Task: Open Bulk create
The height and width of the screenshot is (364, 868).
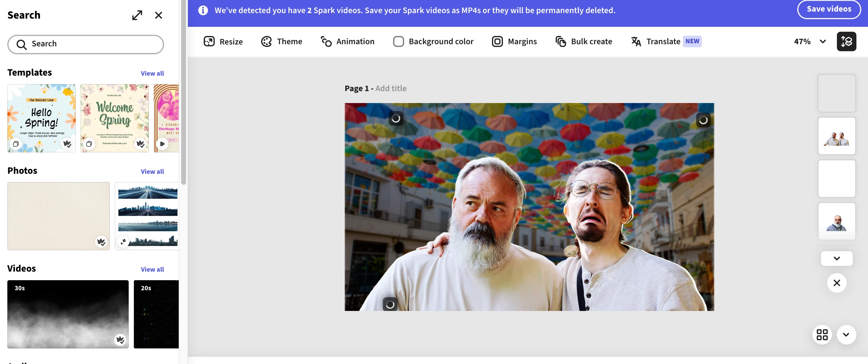Action: coord(584,41)
